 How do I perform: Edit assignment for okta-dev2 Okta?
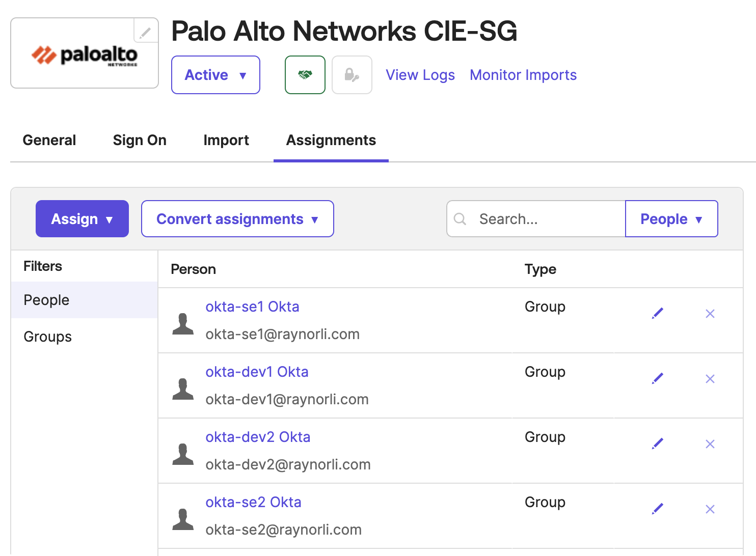658,443
